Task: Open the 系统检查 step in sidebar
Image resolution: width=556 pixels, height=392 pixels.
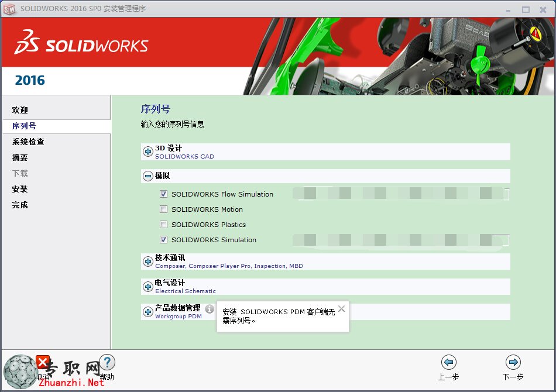Action: click(x=28, y=142)
